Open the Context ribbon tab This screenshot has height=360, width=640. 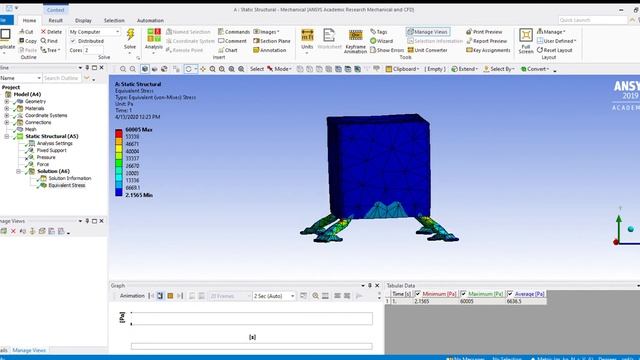coord(56,10)
